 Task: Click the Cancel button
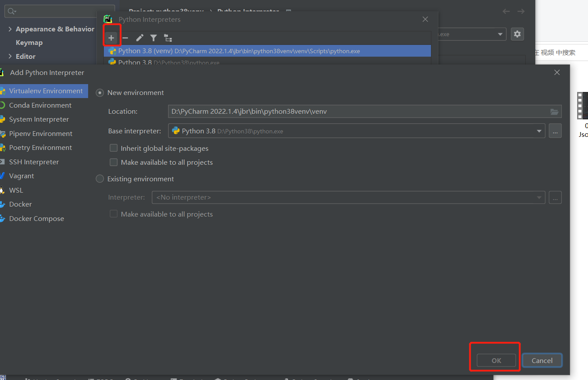[x=542, y=360]
